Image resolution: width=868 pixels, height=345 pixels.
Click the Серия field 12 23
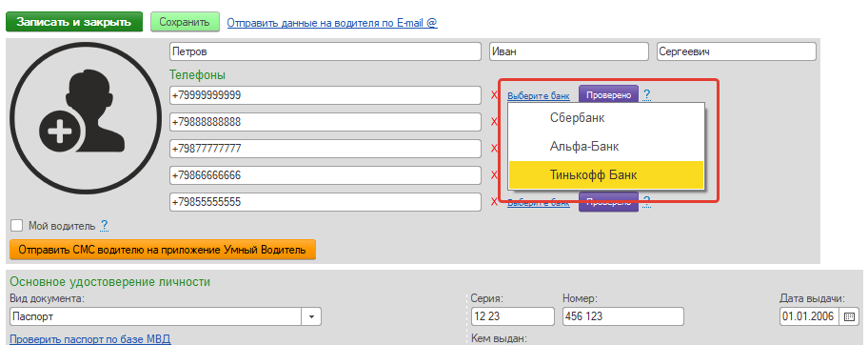[513, 316]
